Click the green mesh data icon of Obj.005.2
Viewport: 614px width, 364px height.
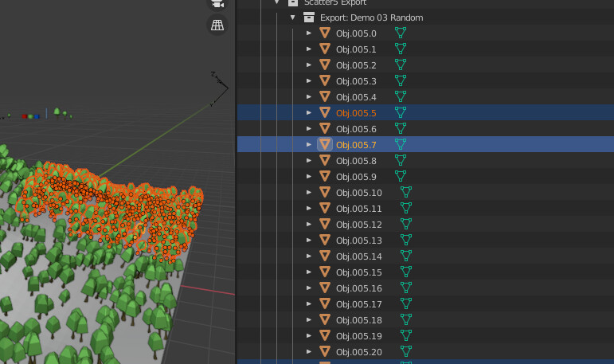[401, 65]
